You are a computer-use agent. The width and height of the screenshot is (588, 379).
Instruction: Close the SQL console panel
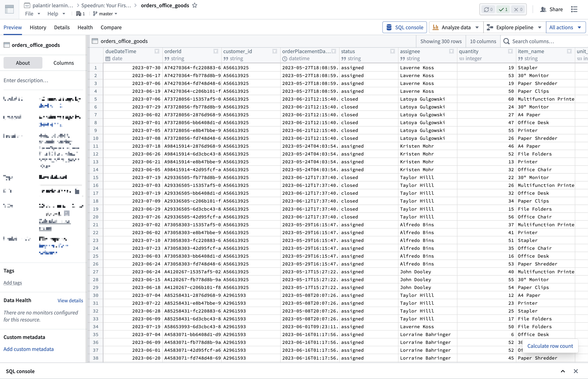[576, 371]
